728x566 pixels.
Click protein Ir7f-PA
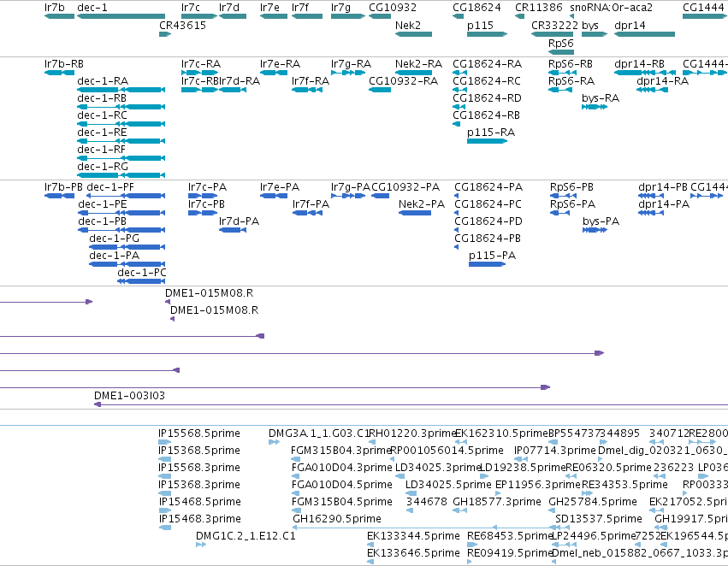(x=307, y=213)
